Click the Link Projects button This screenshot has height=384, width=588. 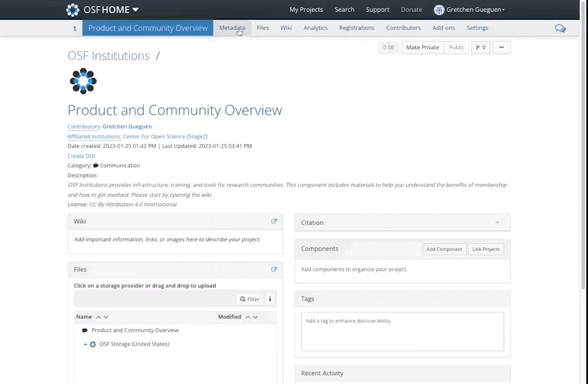(x=486, y=249)
